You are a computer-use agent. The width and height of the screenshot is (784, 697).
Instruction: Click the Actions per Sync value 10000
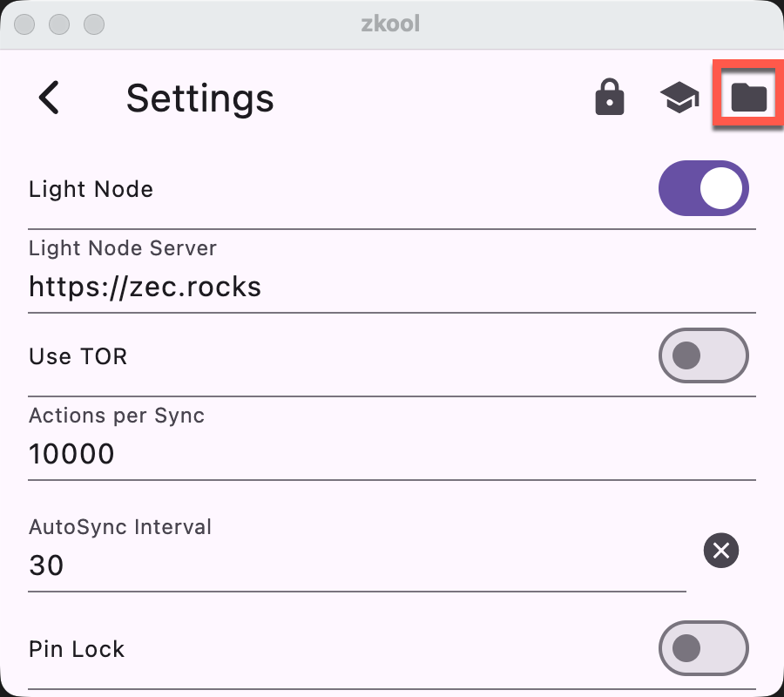point(72,454)
